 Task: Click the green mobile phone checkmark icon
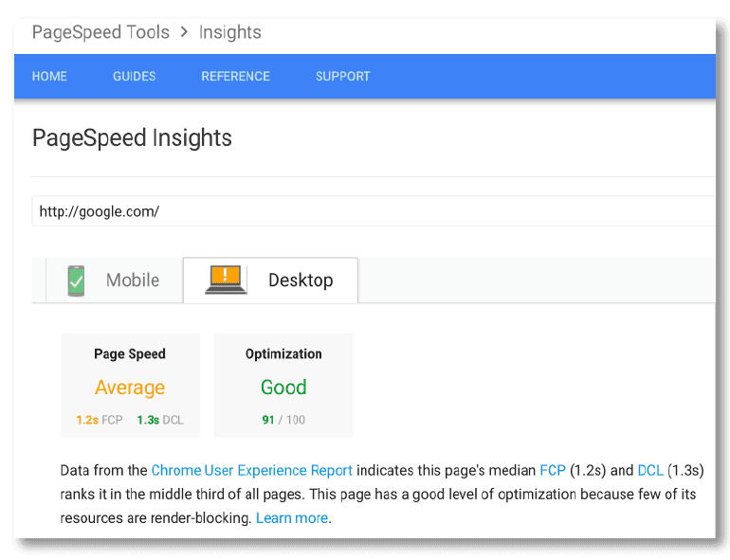[76, 280]
